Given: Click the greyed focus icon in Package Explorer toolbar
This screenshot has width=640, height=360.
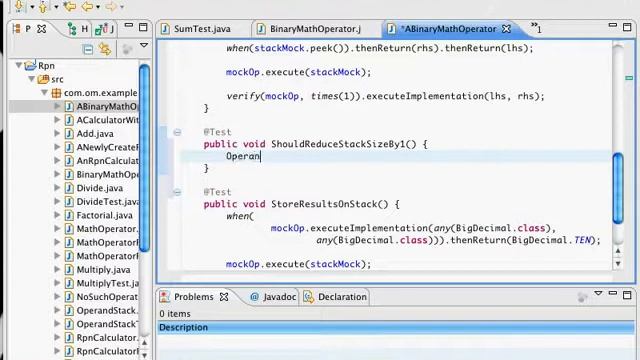Looking at the screenshot, I should tap(127, 50).
